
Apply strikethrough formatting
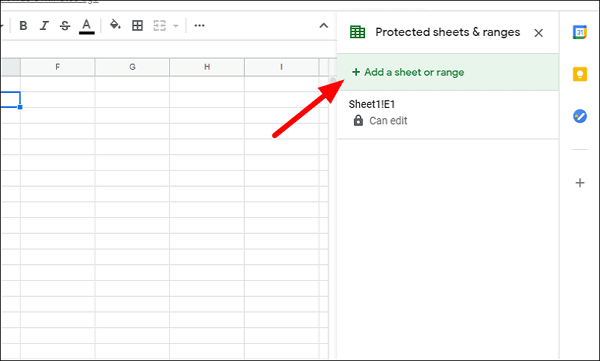coord(65,26)
